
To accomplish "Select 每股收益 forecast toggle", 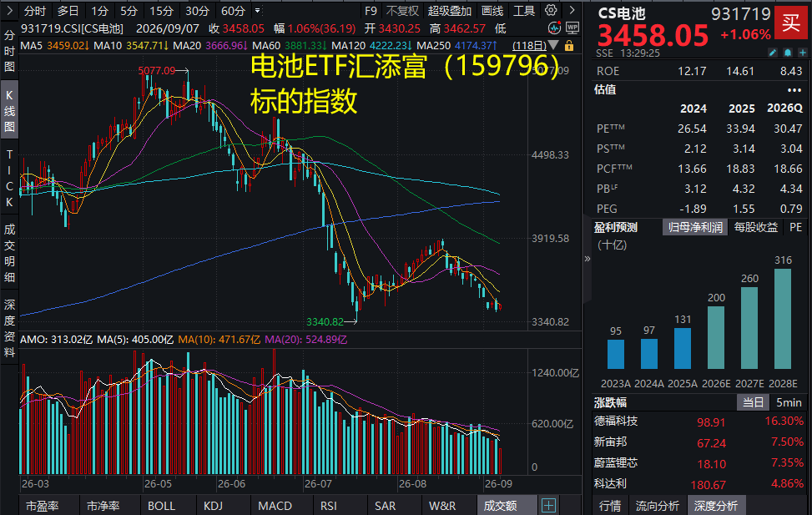I will (x=755, y=227).
